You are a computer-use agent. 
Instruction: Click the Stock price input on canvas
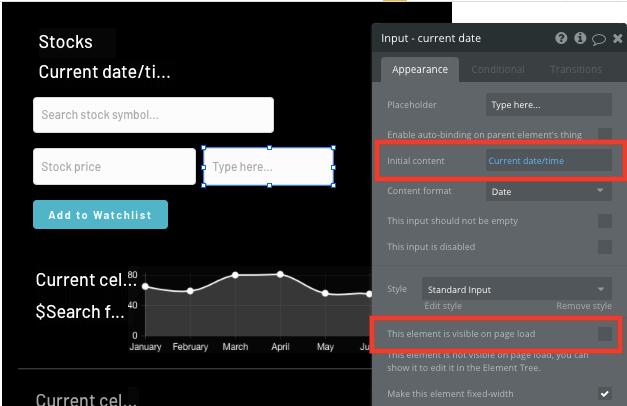[x=114, y=166]
